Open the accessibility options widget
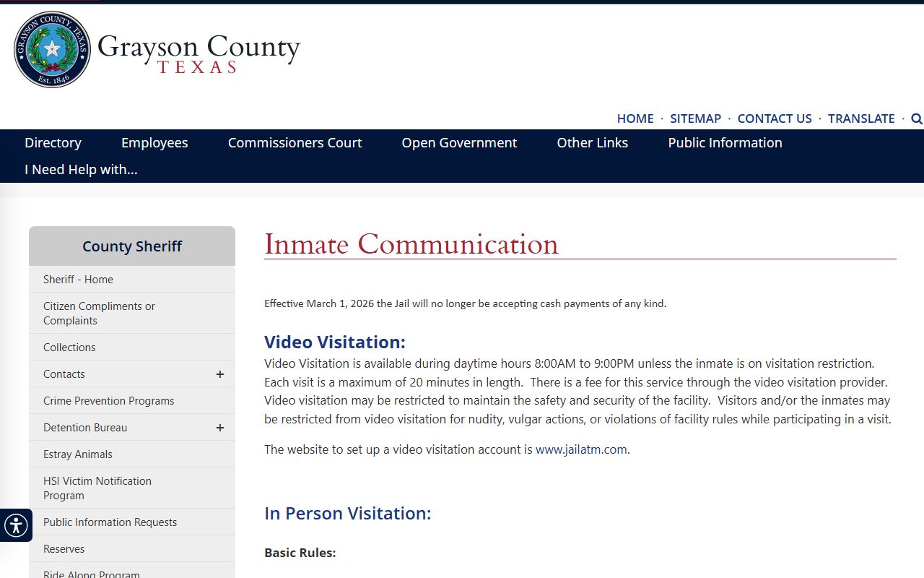Screen dimensions: 924x578 pos(16,525)
